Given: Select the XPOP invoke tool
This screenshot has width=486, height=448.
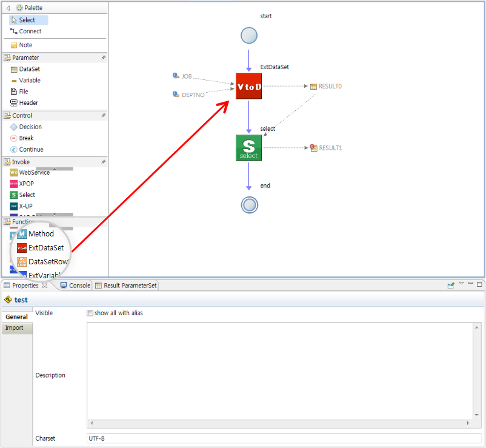Looking at the screenshot, I should coord(26,183).
